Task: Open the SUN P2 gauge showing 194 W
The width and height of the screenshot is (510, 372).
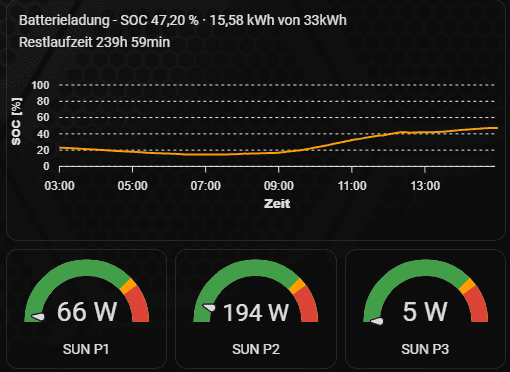Action: point(256,309)
